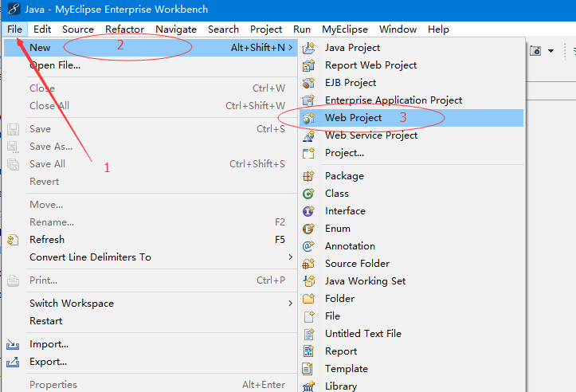Open the MyEclipse menu
576x392 pixels.
pyautogui.click(x=345, y=29)
